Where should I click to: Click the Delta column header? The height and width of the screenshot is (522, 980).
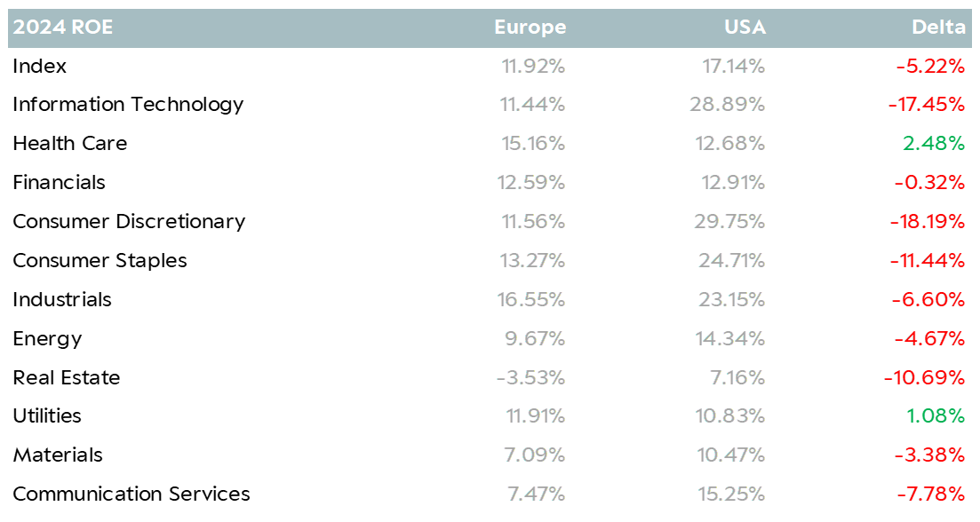coord(938,28)
